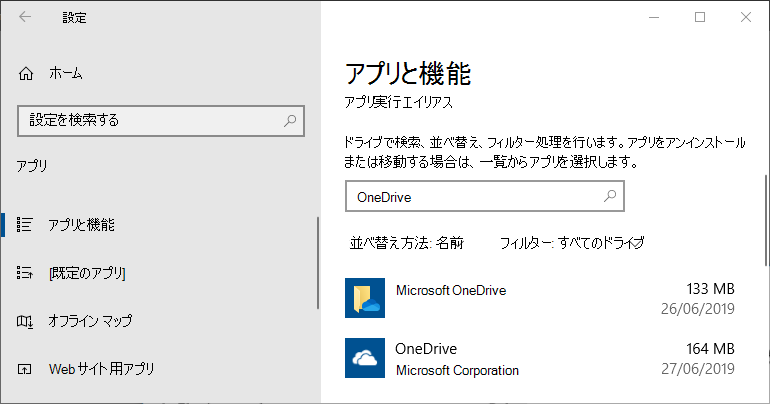Click the 133 MB size text
This screenshot has width=770, height=404.
[710, 289]
